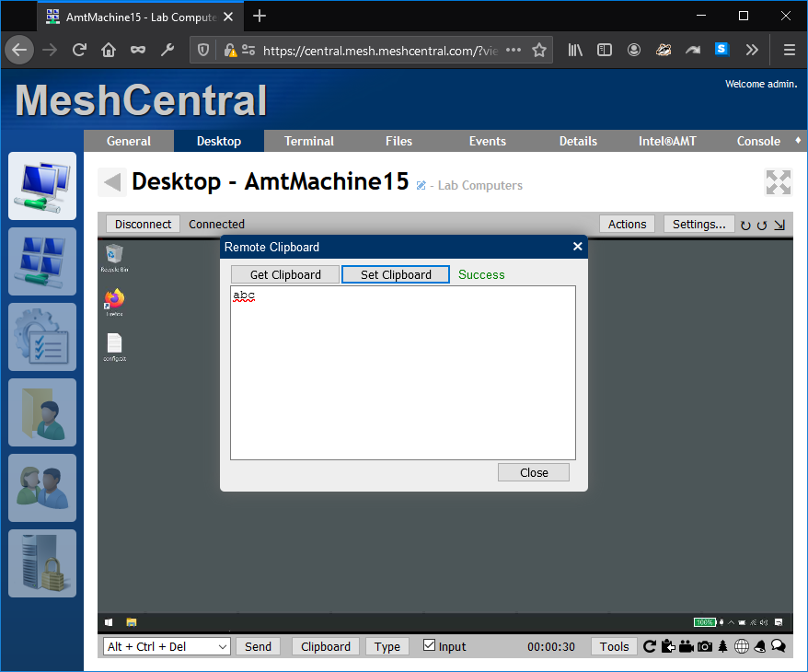
Task: Click the Type button
Action: click(387, 647)
